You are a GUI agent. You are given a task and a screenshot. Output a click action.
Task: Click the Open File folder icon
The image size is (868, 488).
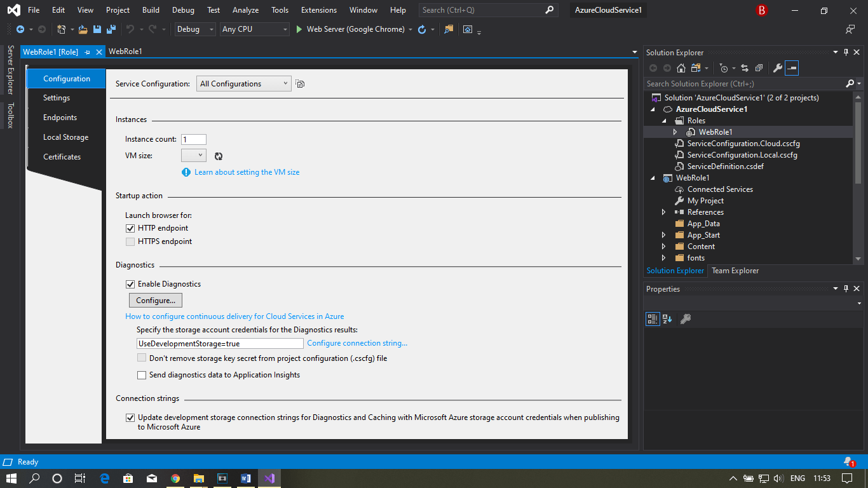pyautogui.click(x=83, y=29)
